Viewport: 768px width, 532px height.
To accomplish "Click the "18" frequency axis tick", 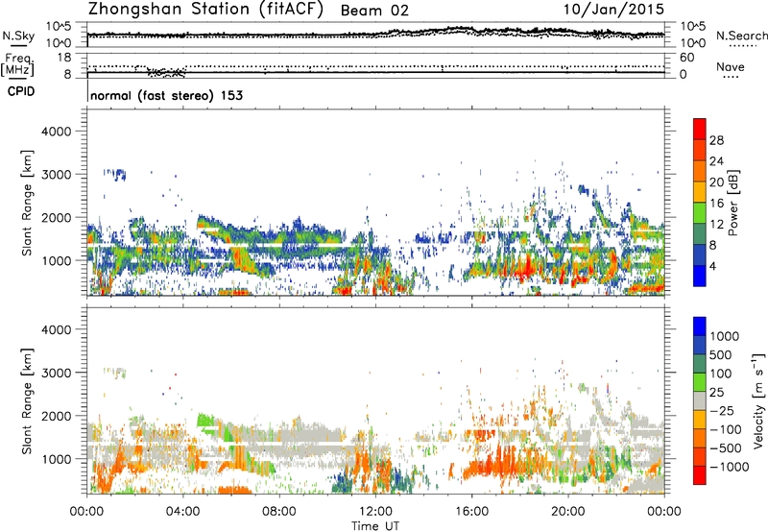I will pos(64,58).
